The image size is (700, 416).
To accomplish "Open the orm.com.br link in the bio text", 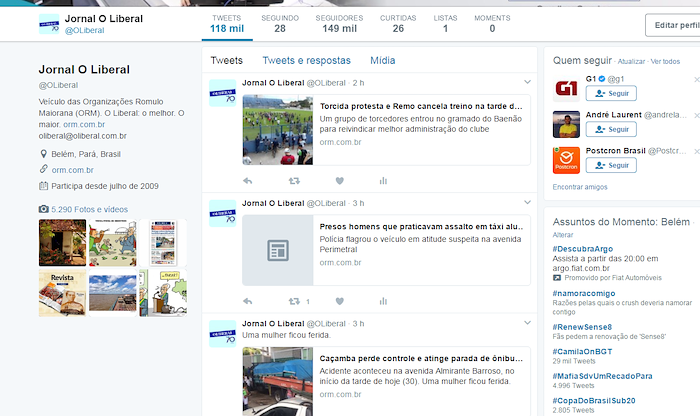I will [84, 125].
